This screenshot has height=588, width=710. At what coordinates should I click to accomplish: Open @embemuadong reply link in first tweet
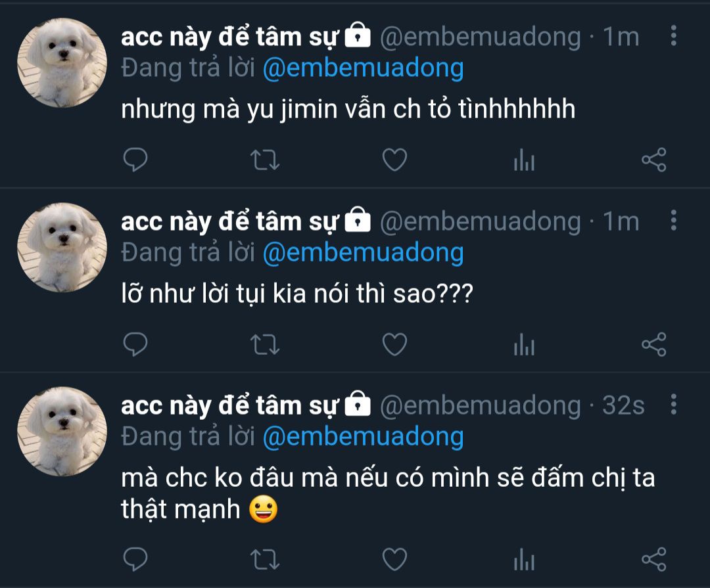click(x=363, y=68)
